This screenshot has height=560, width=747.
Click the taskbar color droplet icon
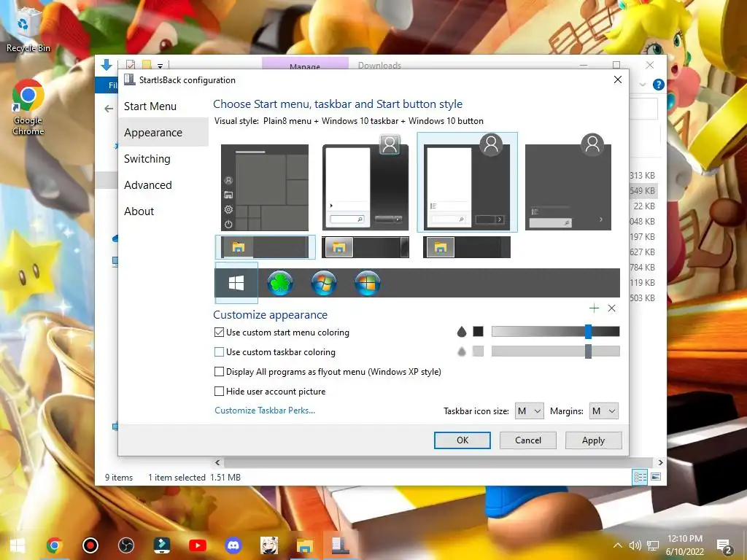click(x=461, y=351)
